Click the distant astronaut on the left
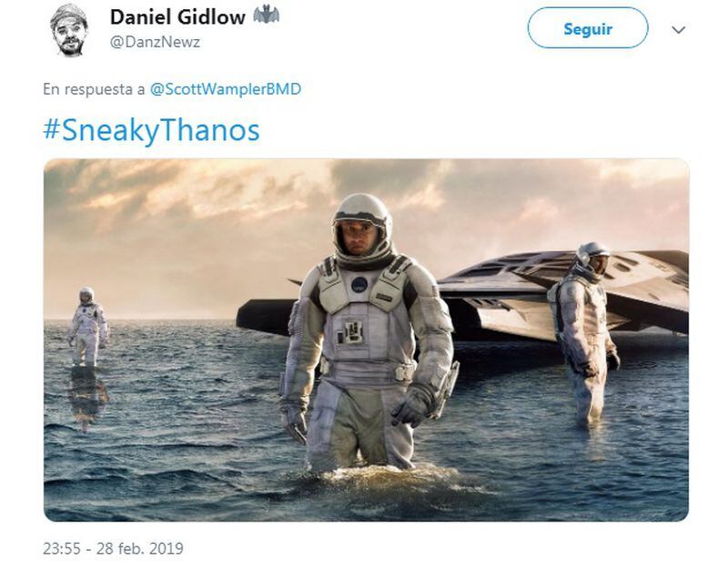728x561 pixels. pyautogui.click(x=88, y=327)
